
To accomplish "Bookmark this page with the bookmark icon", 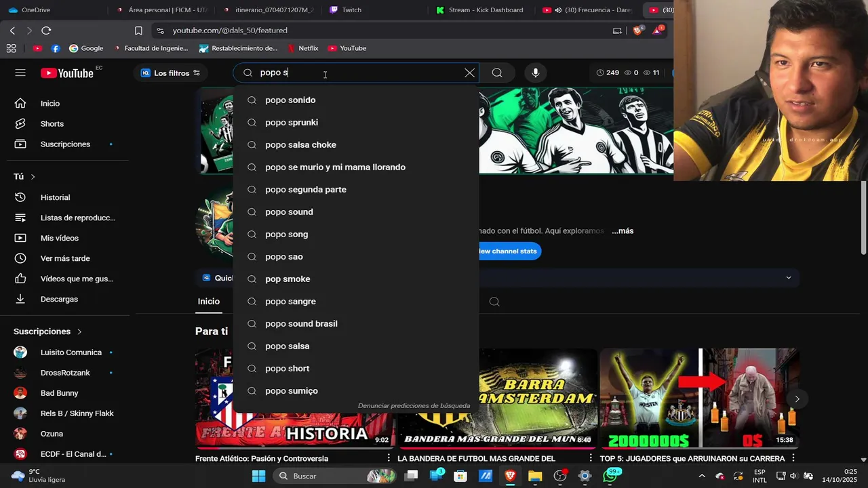I will (138, 30).
